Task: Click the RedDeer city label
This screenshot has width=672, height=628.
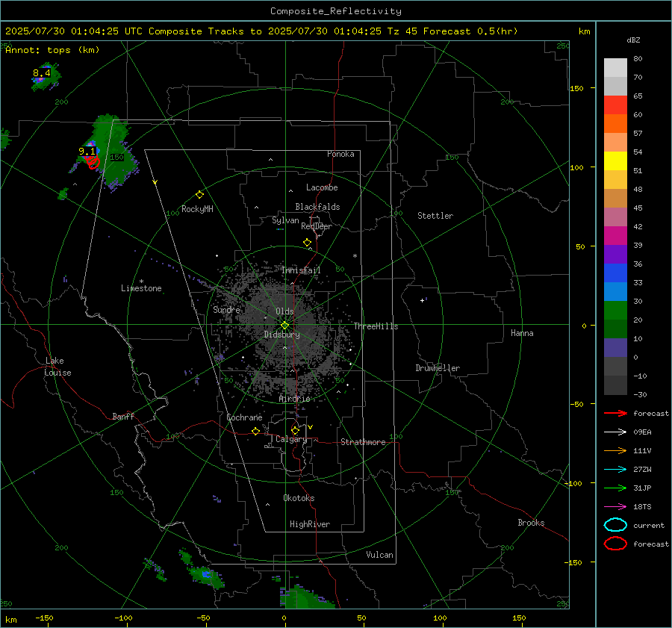Action: coord(317,226)
